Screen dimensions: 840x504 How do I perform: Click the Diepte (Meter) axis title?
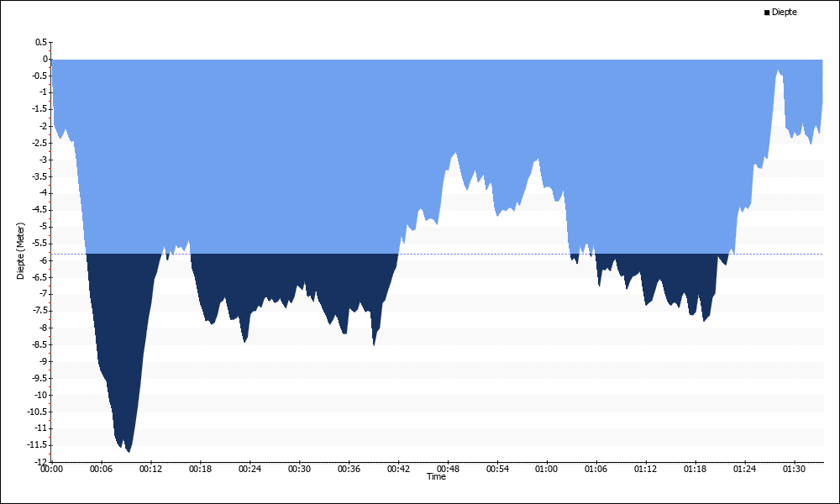pyautogui.click(x=20, y=251)
